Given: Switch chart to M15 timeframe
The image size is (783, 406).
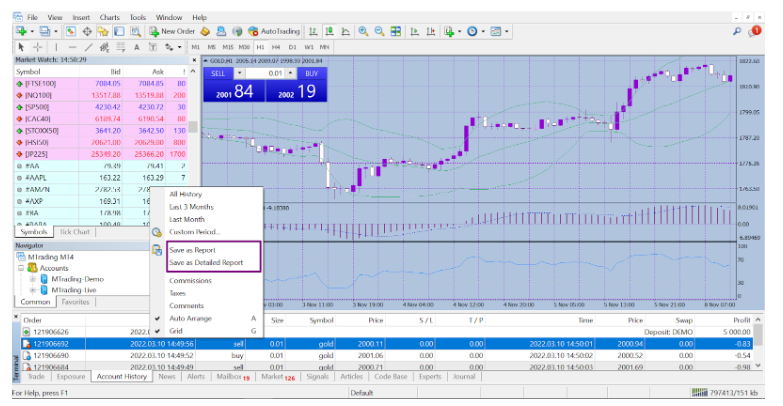Looking at the screenshot, I should point(228,47).
